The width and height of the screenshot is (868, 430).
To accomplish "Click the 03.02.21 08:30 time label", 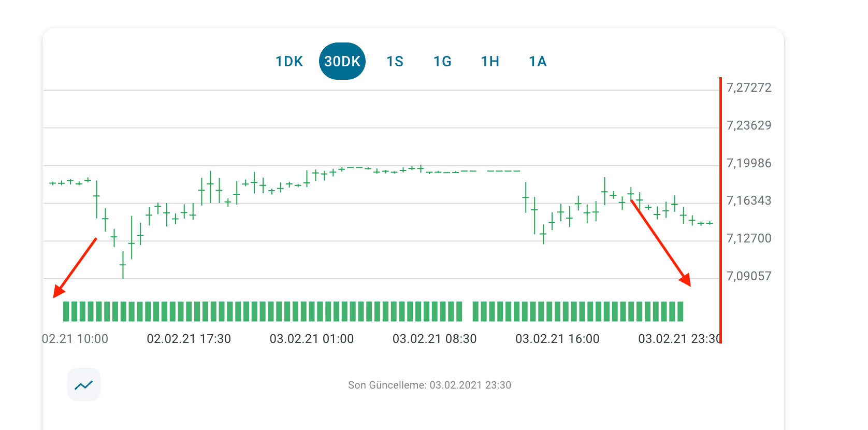I will pyautogui.click(x=435, y=338).
